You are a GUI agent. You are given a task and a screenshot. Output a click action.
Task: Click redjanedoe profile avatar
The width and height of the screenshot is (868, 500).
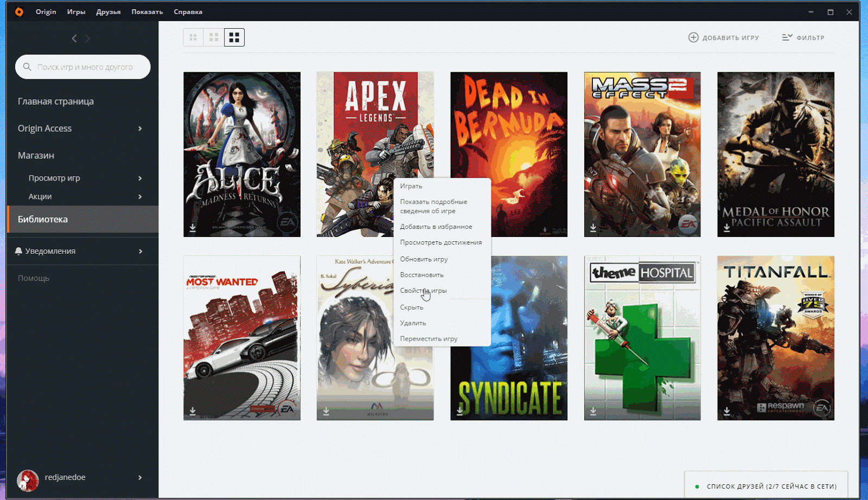point(28,480)
